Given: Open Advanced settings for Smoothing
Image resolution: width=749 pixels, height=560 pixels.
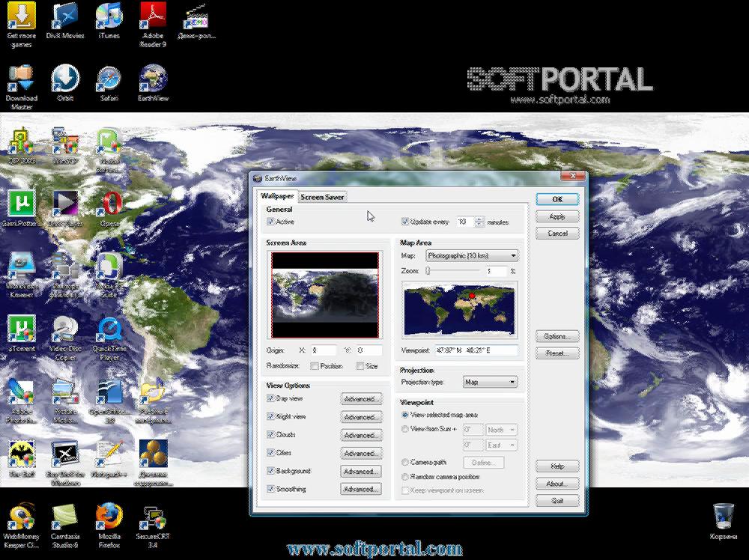Looking at the screenshot, I should tap(361, 489).
